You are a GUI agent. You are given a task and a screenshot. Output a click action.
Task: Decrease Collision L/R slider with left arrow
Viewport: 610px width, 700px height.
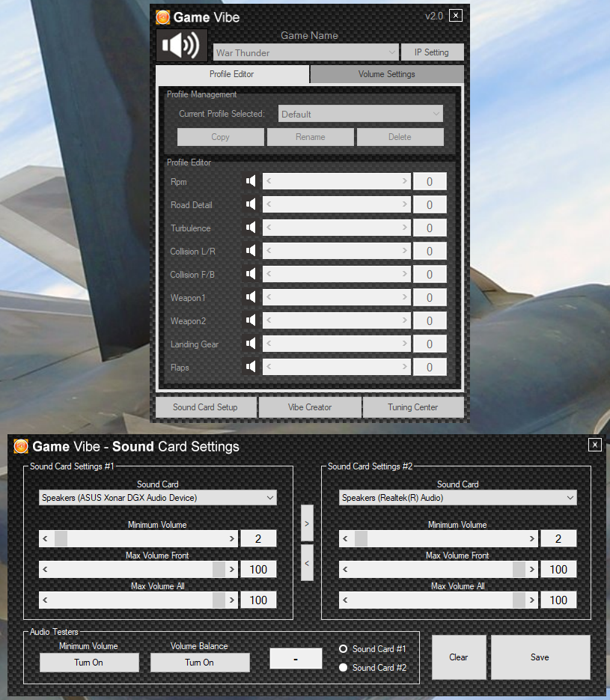[x=269, y=251]
